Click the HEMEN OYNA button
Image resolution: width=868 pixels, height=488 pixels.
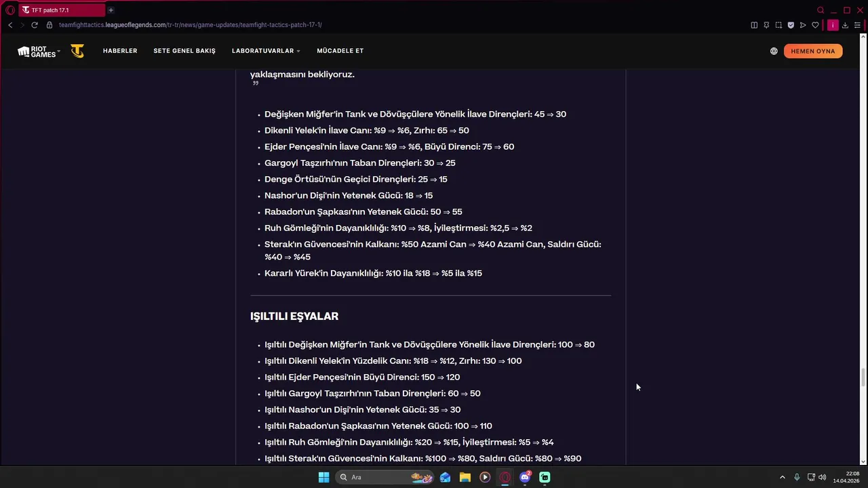pos(813,51)
